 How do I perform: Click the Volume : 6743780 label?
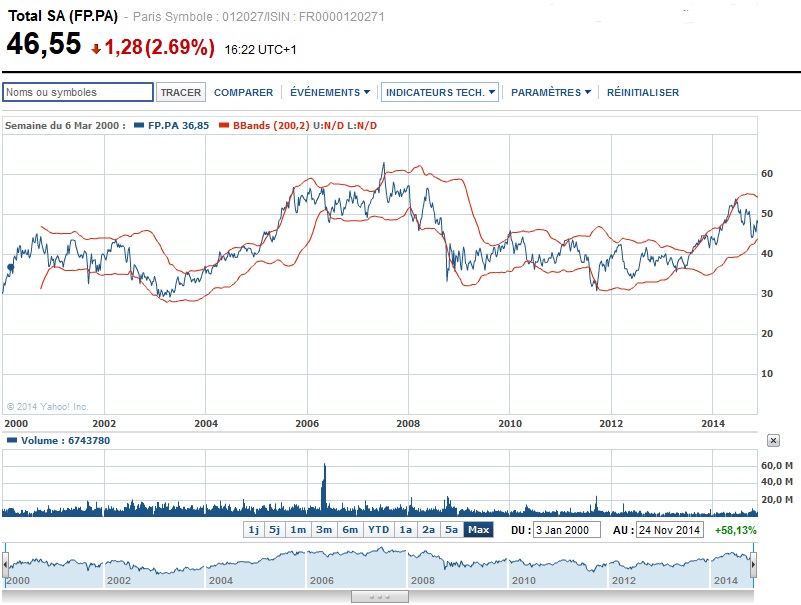pyautogui.click(x=65, y=440)
